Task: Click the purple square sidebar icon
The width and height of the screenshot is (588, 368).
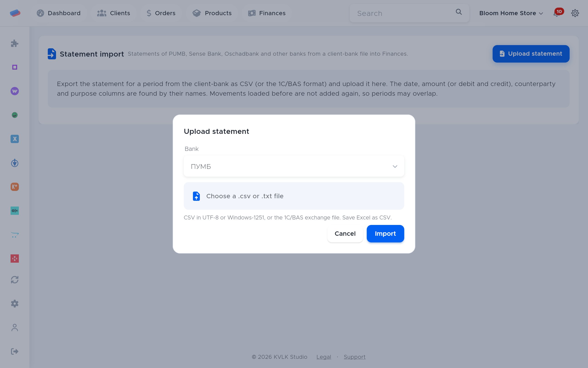Action: (14, 67)
